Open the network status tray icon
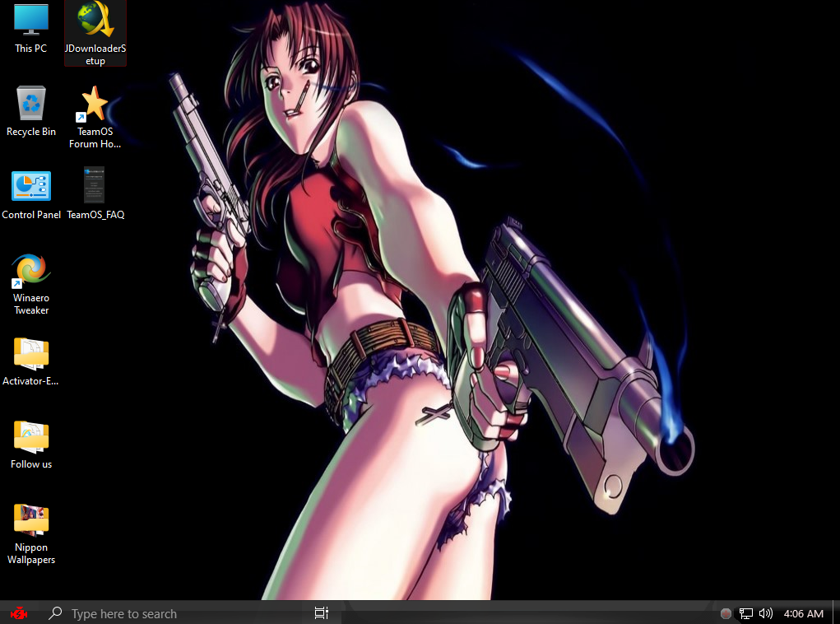This screenshot has width=840, height=624. (x=745, y=613)
